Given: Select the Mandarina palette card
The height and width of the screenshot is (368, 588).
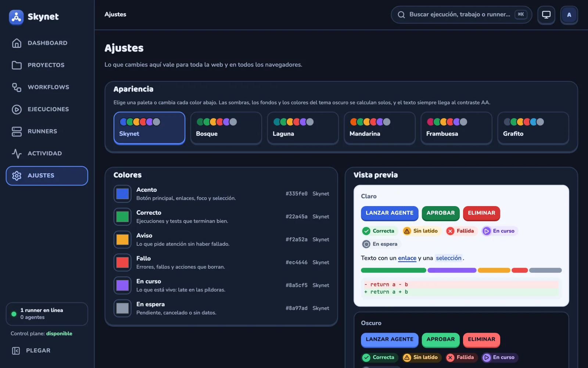Looking at the screenshot, I should point(380,128).
